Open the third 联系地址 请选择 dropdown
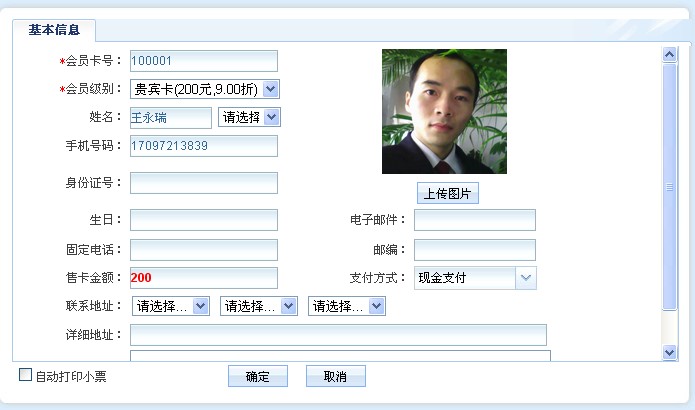The height and width of the screenshot is (410, 695). (x=347, y=306)
